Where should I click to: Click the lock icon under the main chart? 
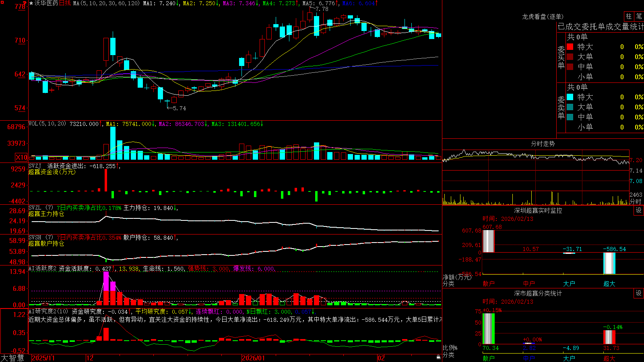pyautogui.click(x=438, y=357)
